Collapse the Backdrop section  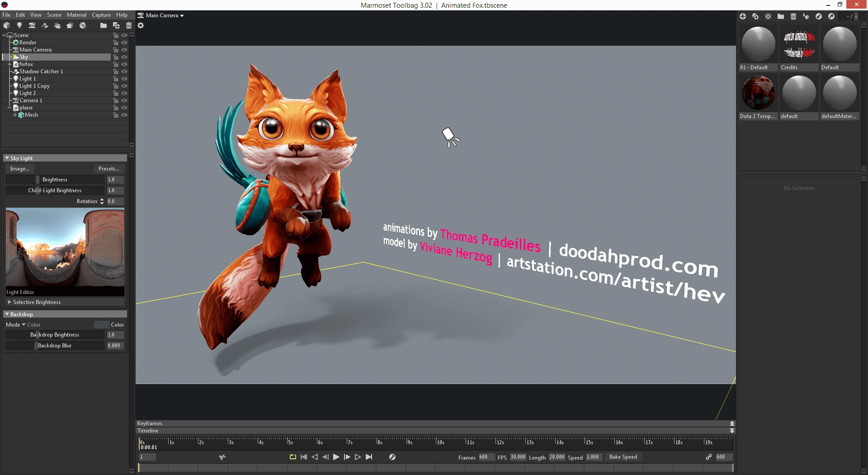click(x=7, y=314)
